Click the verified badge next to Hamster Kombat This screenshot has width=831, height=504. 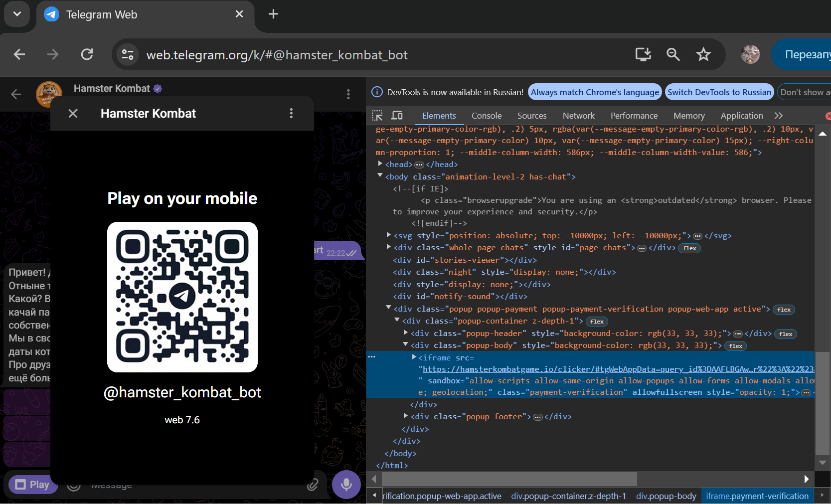158,89
